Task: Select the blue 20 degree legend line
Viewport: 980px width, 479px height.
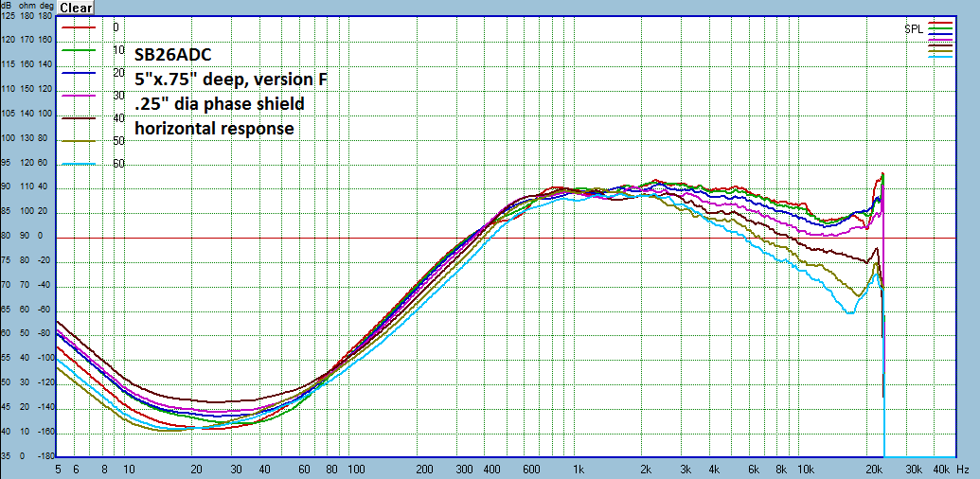Action: click(x=79, y=73)
